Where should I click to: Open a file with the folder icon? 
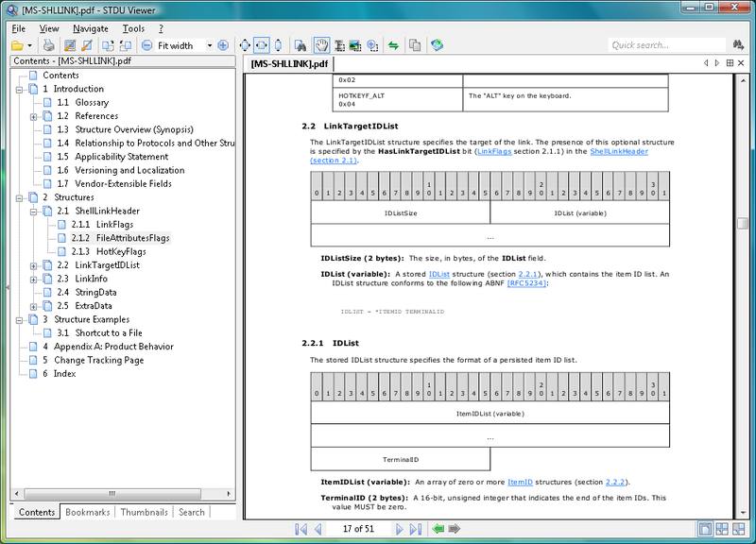pyautogui.click(x=17, y=45)
